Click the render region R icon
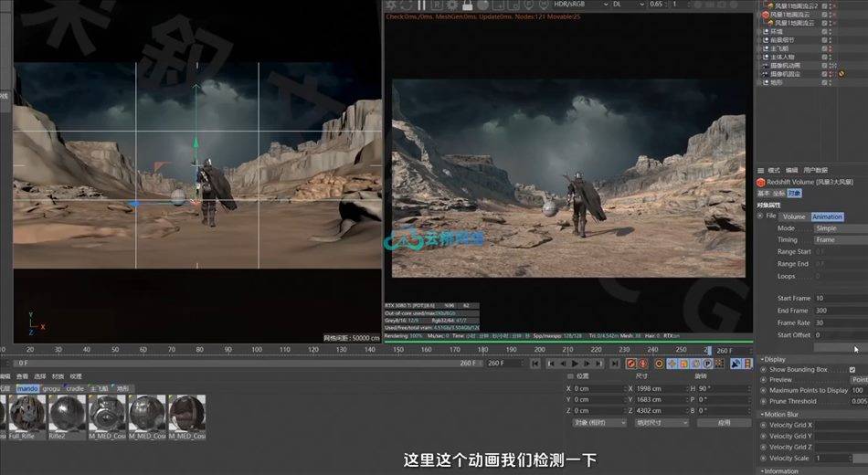The image size is (868, 475). pos(438,5)
